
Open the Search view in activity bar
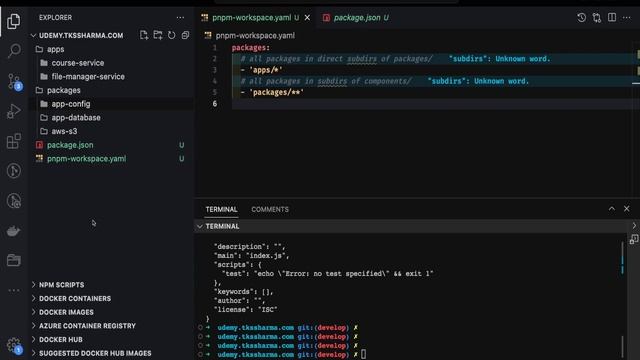(14, 51)
